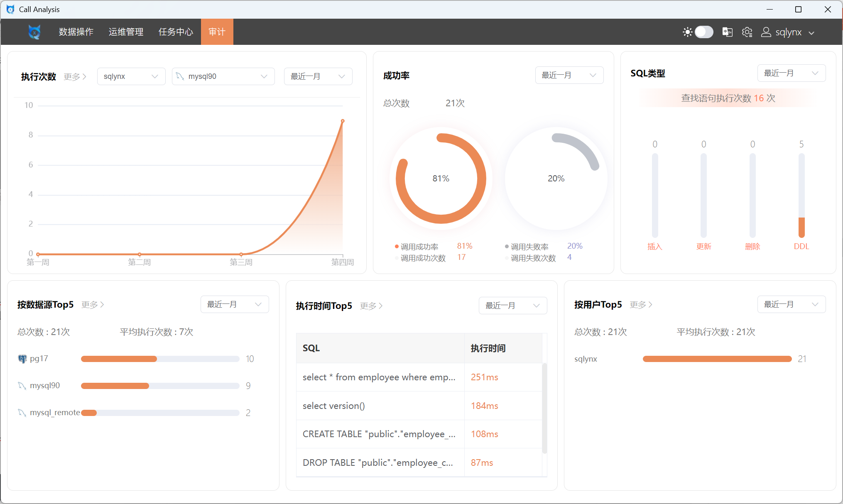Click the sqlynx user account icon
Screen dimensions: 843x504
coord(766,32)
